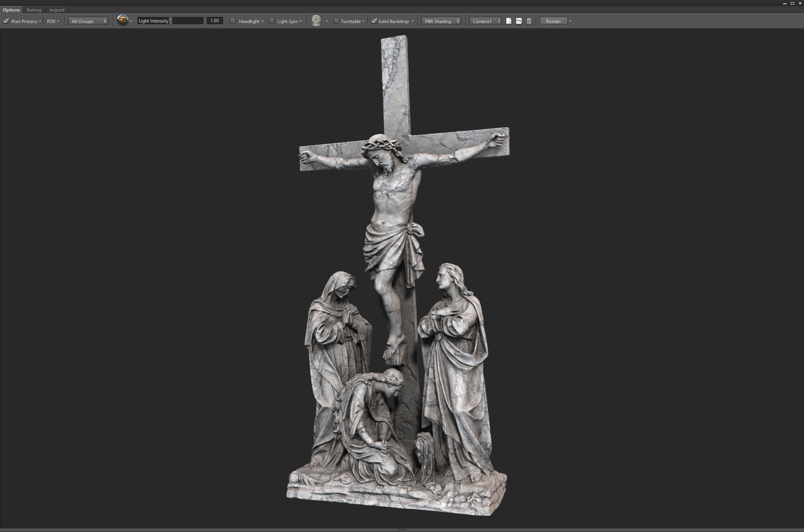This screenshot has width=804, height=532.
Task: Open the Camera1 selector
Action: click(485, 20)
